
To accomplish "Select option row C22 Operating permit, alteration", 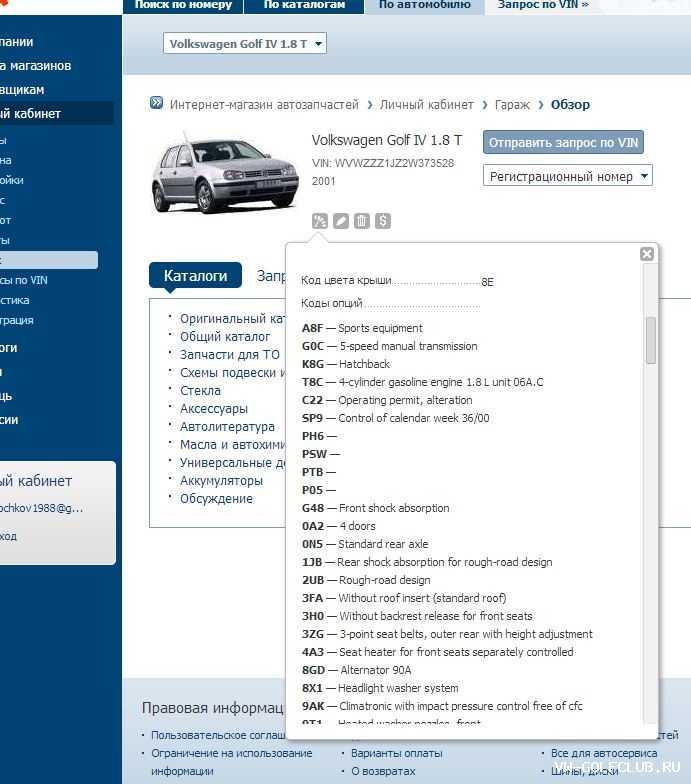I will (x=387, y=400).
